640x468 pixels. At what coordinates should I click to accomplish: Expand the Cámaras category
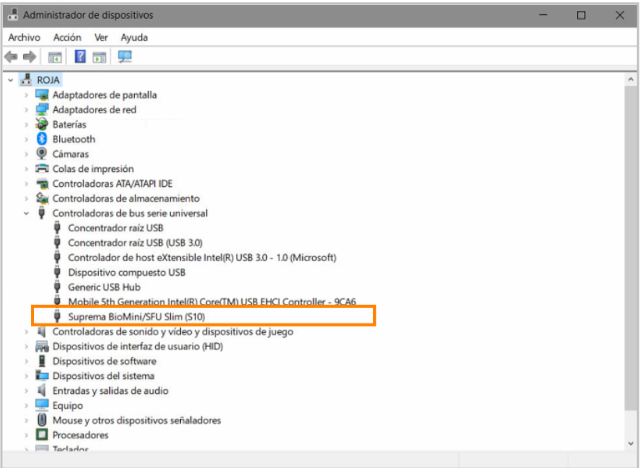(x=26, y=154)
